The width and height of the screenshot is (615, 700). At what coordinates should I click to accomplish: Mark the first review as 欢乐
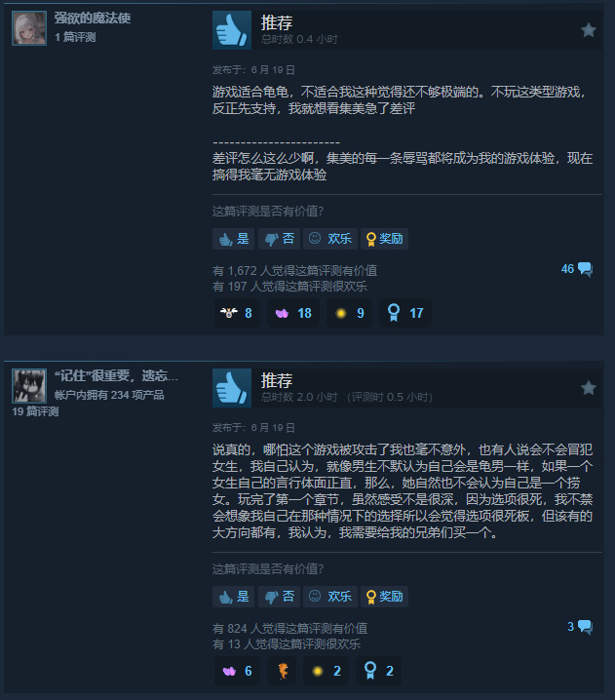click(330, 239)
